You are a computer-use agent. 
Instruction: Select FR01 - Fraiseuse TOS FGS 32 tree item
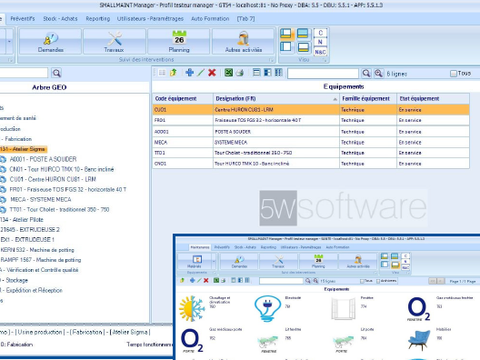68,189
